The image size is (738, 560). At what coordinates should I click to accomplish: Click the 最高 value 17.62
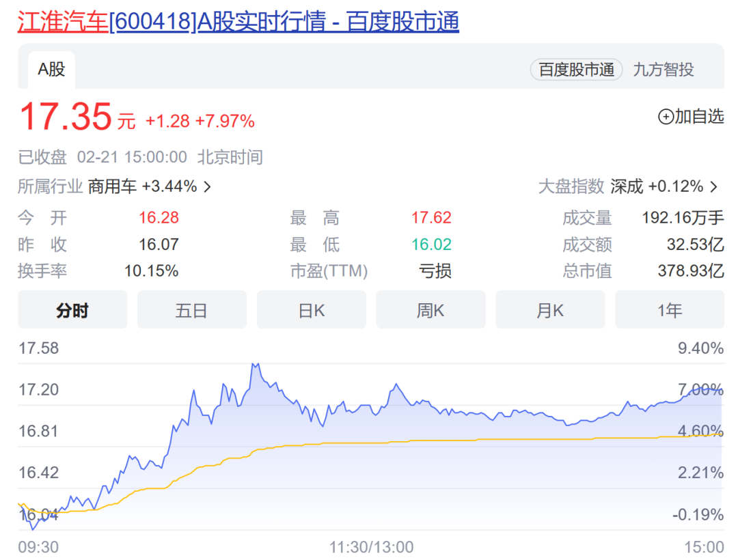(431, 218)
